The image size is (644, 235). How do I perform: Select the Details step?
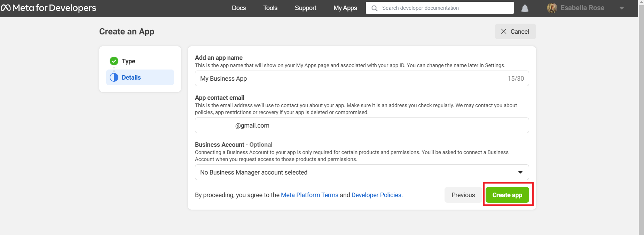tap(140, 77)
